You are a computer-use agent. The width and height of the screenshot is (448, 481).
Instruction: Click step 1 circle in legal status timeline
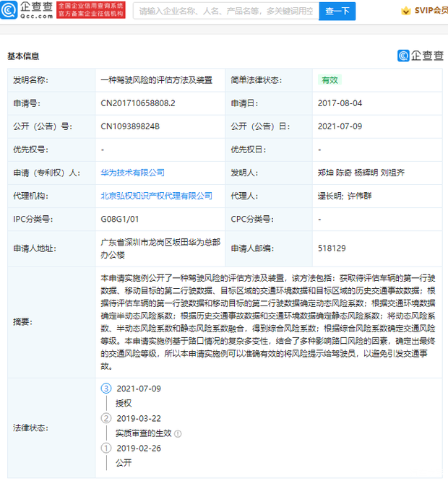(x=106, y=448)
